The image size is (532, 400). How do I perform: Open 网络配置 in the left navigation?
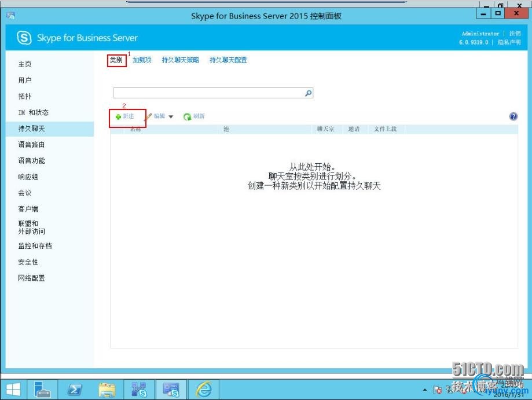(31, 278)
